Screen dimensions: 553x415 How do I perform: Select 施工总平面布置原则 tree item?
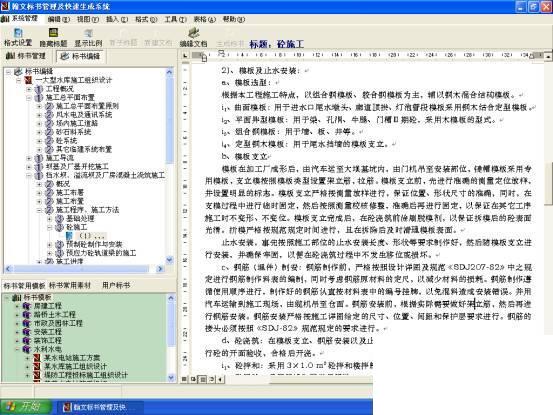87,106
